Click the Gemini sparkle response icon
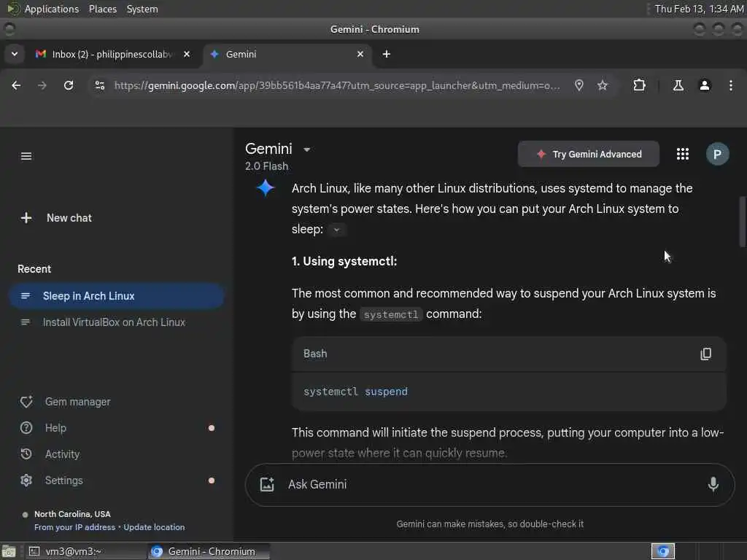 coord(266,188)
